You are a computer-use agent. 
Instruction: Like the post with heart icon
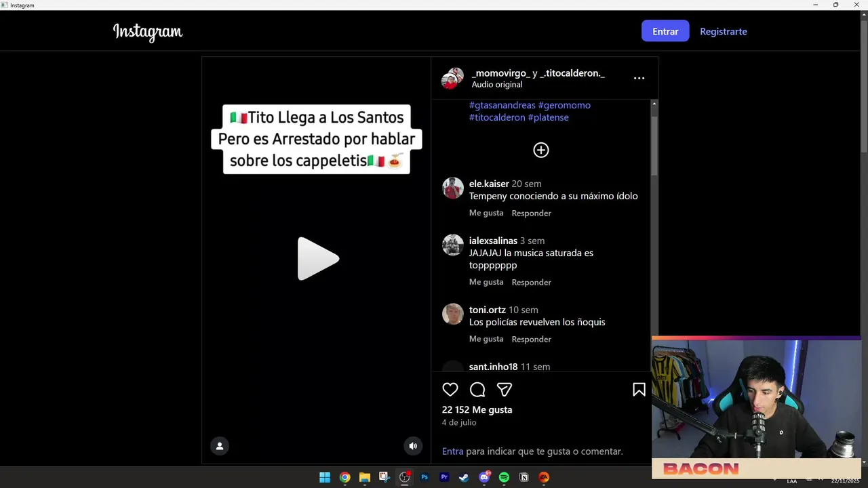(450, 390)
